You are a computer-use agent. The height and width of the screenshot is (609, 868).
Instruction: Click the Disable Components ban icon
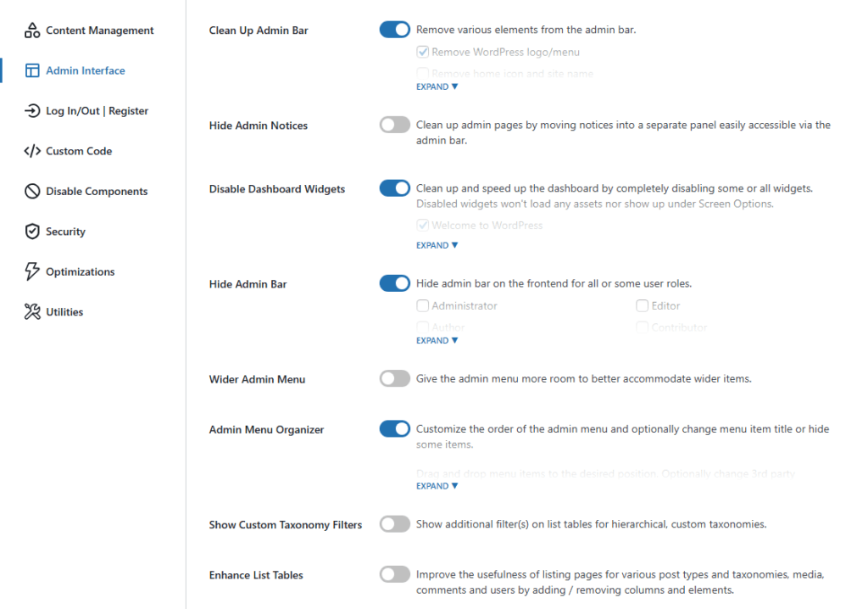coord(32,191)
